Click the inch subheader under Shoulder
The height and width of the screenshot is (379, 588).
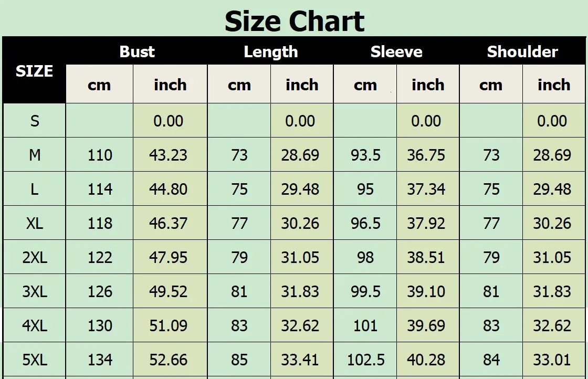click(554, 85)
